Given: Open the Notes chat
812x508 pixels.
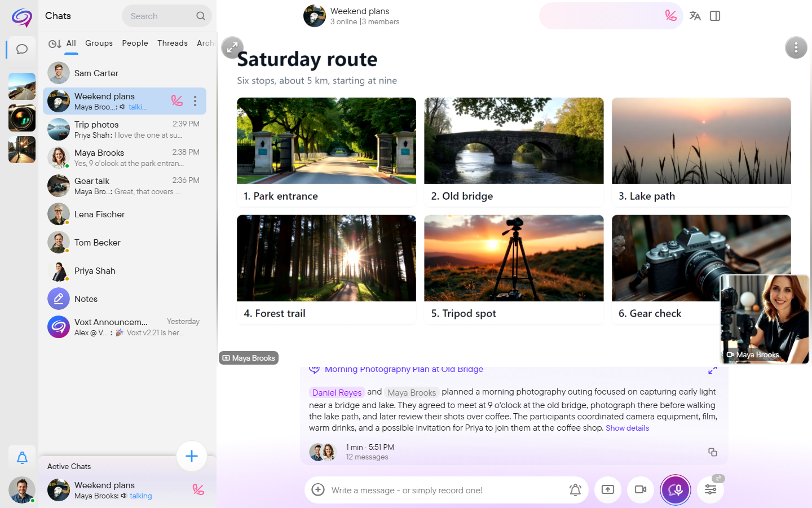Looking at the screenshot, I should click(125, 299).
